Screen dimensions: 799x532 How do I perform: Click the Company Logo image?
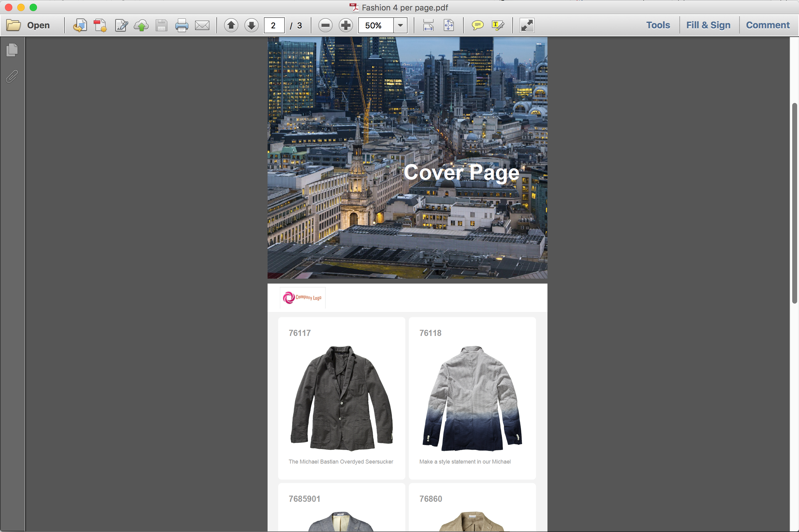[302, 297]
